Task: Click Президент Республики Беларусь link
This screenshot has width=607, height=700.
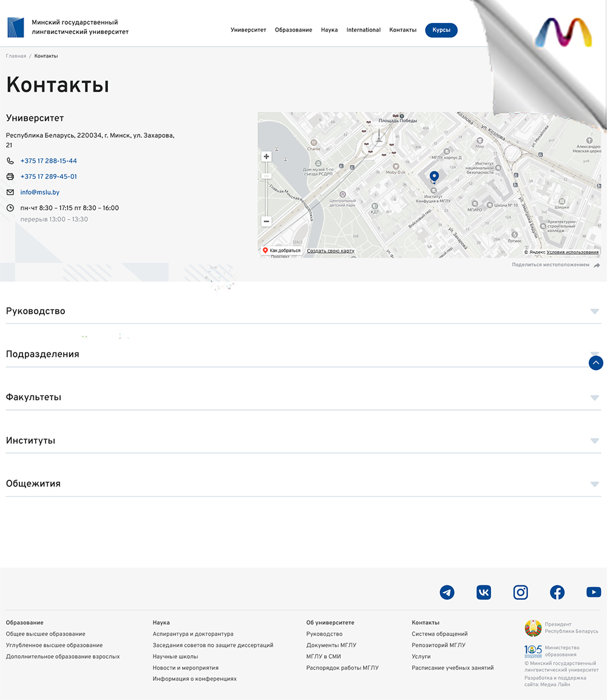Action: pyautogui.click(x=571, y=628)
